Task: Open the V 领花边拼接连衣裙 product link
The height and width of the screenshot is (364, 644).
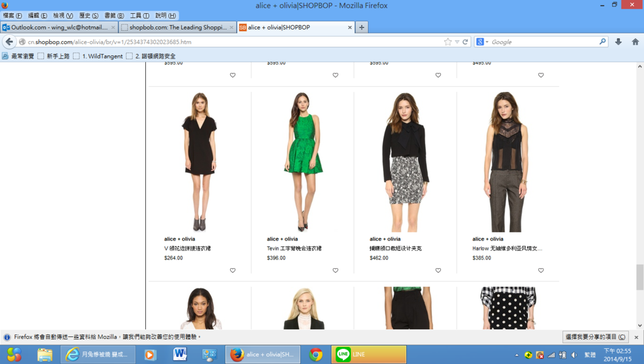Action: click(x=187, y=248)
